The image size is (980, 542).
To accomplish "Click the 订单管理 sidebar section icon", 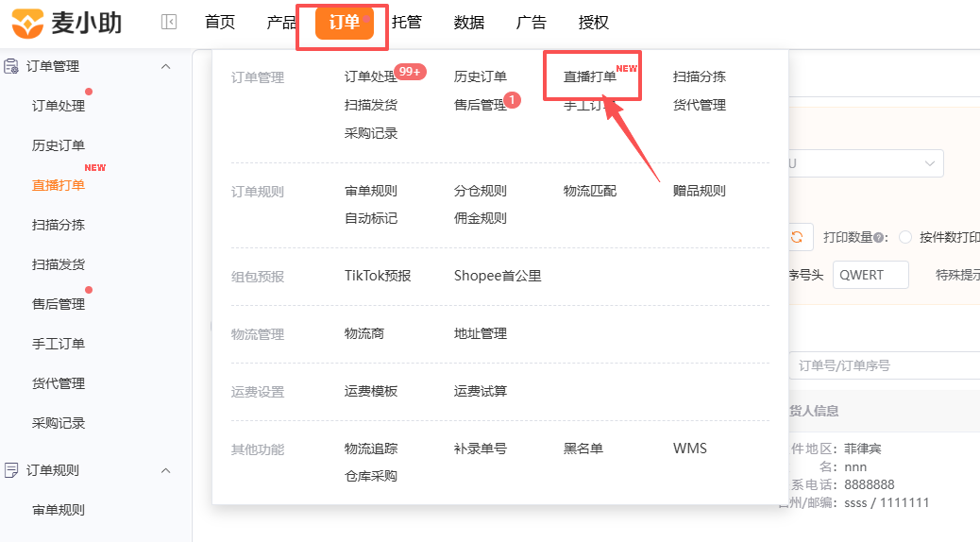I will tap(11, 66).
